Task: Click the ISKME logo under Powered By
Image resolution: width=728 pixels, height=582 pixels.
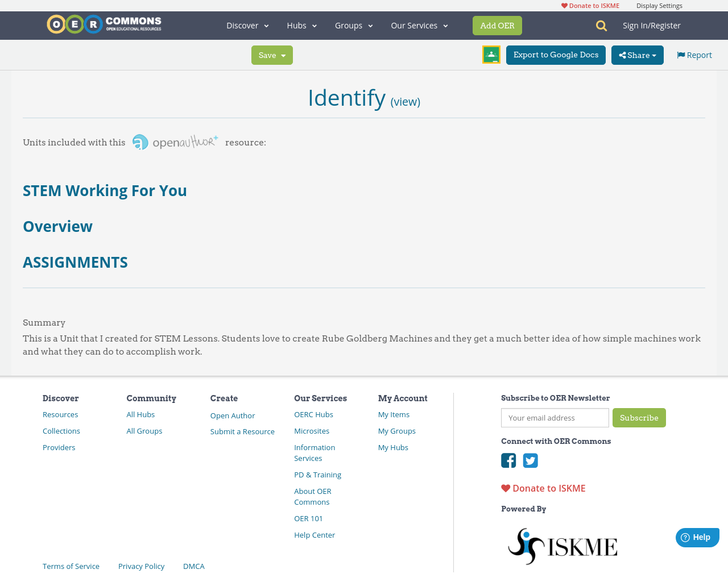Action: click(562, 544)
